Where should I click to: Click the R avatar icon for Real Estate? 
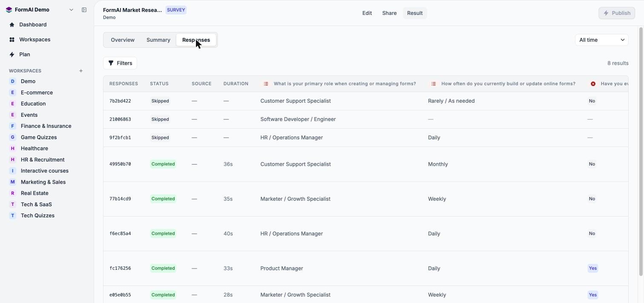pyautogui.click(x=12, y=193)
